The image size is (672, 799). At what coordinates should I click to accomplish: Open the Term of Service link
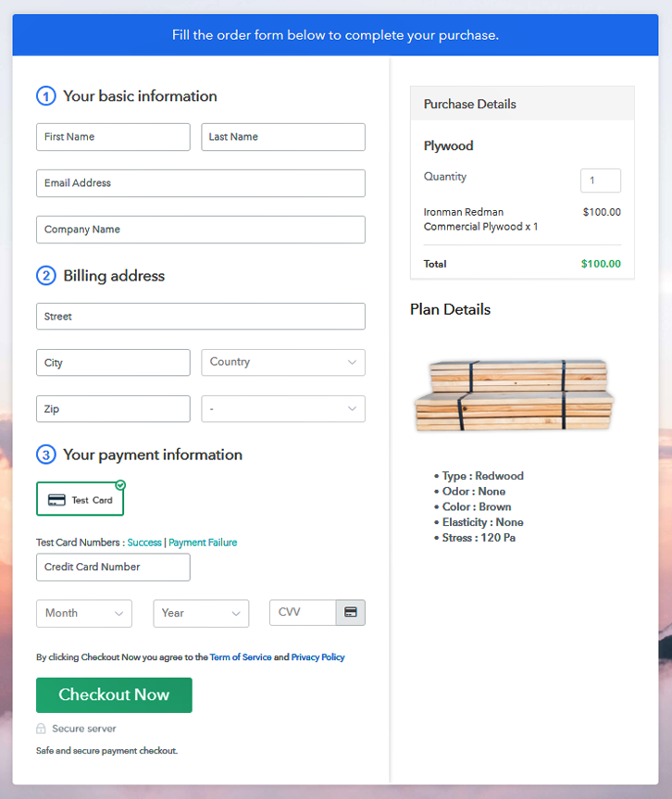241,657
